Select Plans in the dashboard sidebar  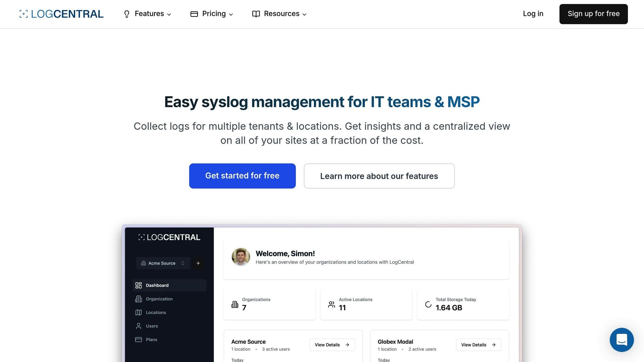pos(151,339)
